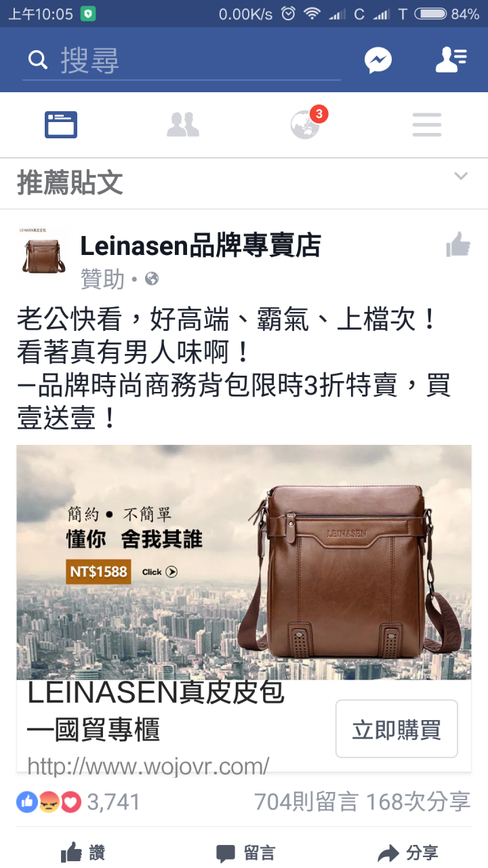Expand the 推薦貼文 options chevron
This screenshot has height=868, width=488.
point(461,176)
